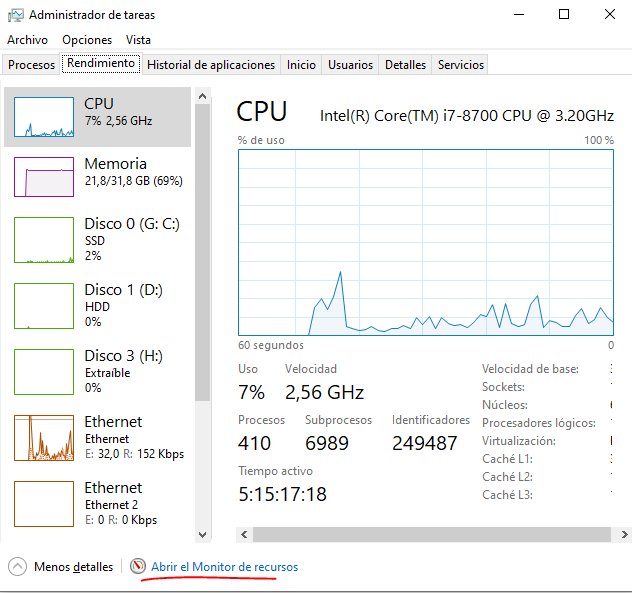Image resolution: width=632 pixels, height=593 pixels.
Task: Click the Resource Monitor icon
Action: coord(138,567)
